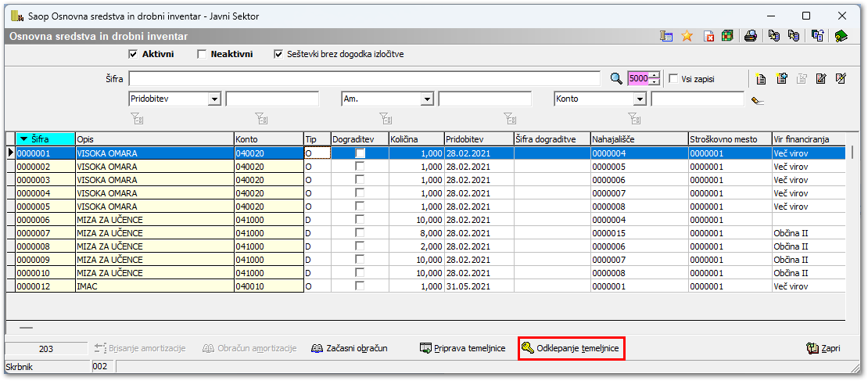Screen dimensions: 868x381
Task: Click into the Šifra search input field
Action: tap(364, 79)
